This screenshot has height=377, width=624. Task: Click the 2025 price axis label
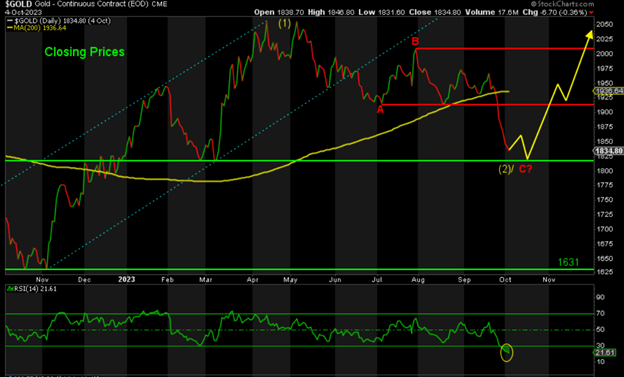click(604, 39)
